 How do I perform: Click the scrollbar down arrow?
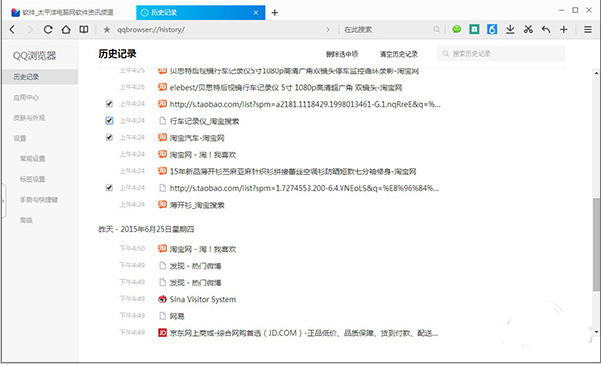[x=596, y=332]
